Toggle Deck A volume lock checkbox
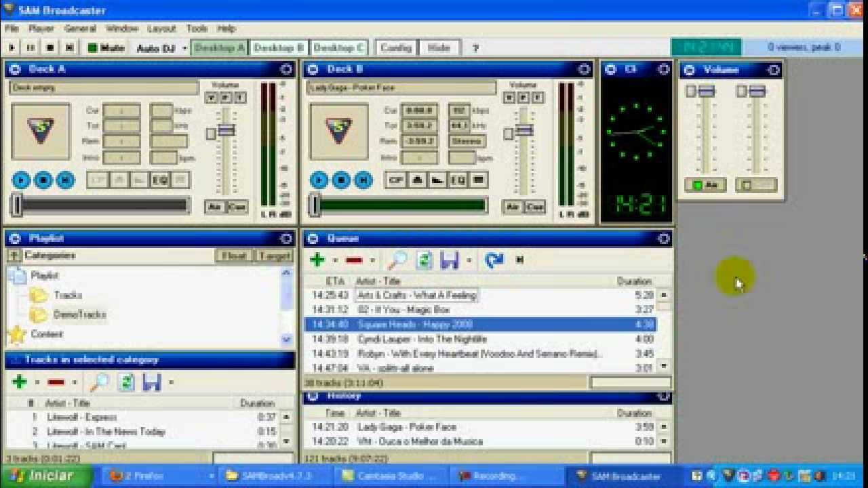Screen dimensions: 868x488 [x=212, y=134]
